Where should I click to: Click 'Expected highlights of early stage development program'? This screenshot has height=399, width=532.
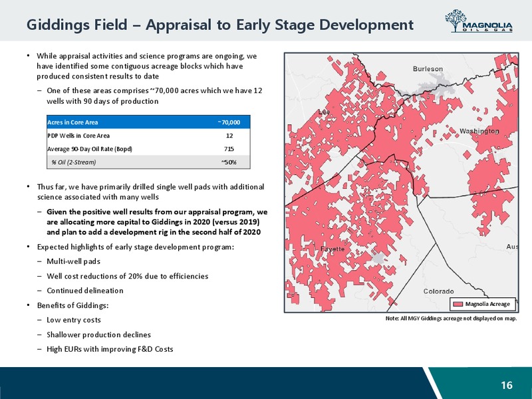coord(136,247)
